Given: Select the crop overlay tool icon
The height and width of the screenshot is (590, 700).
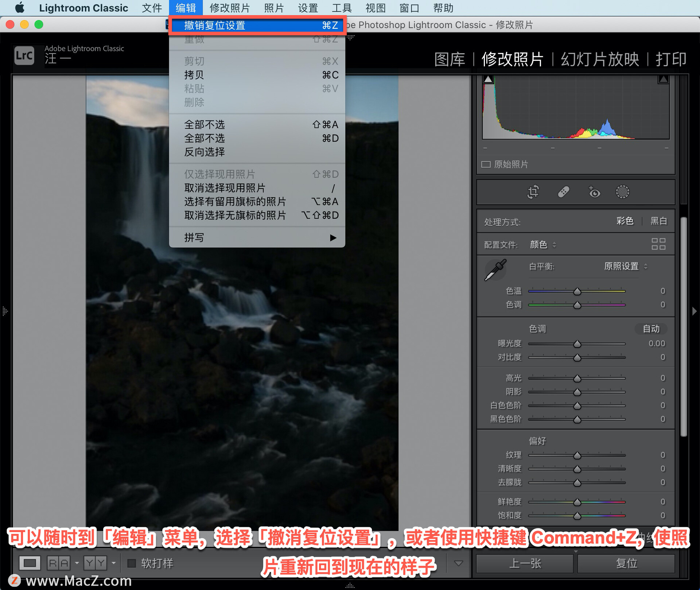Looking at the screenshot, I should pos(533,192).
